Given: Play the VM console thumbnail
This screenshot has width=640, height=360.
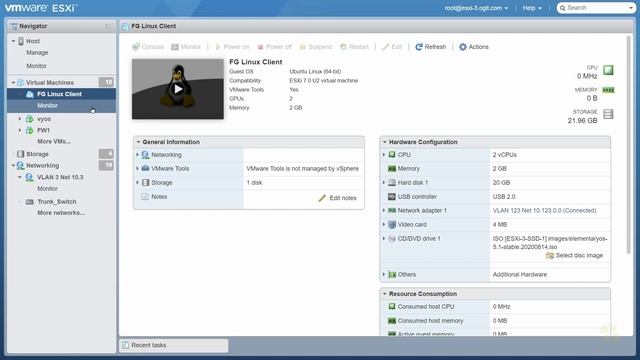Looking at the screenshot, I should tap(178, 89).
